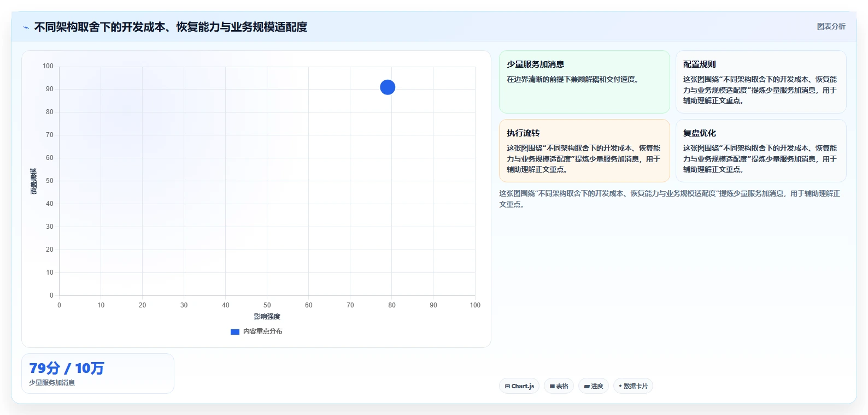Click the 在边界清晰的前提下 description text

[573, 79]
